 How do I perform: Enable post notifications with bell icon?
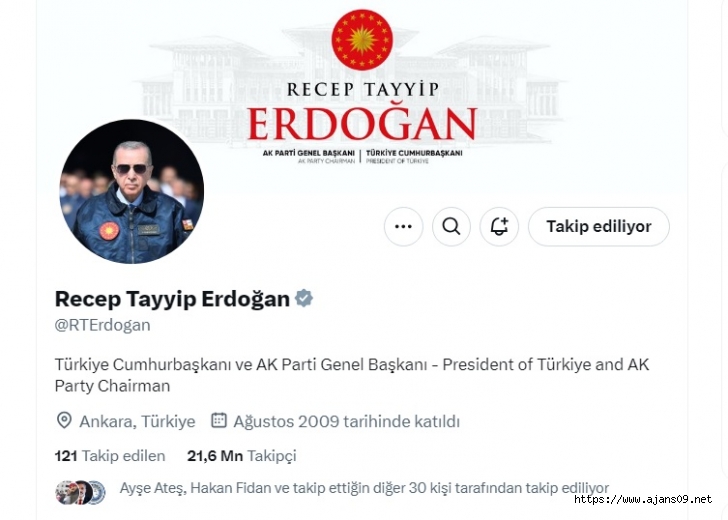click(x=499, y=227)
